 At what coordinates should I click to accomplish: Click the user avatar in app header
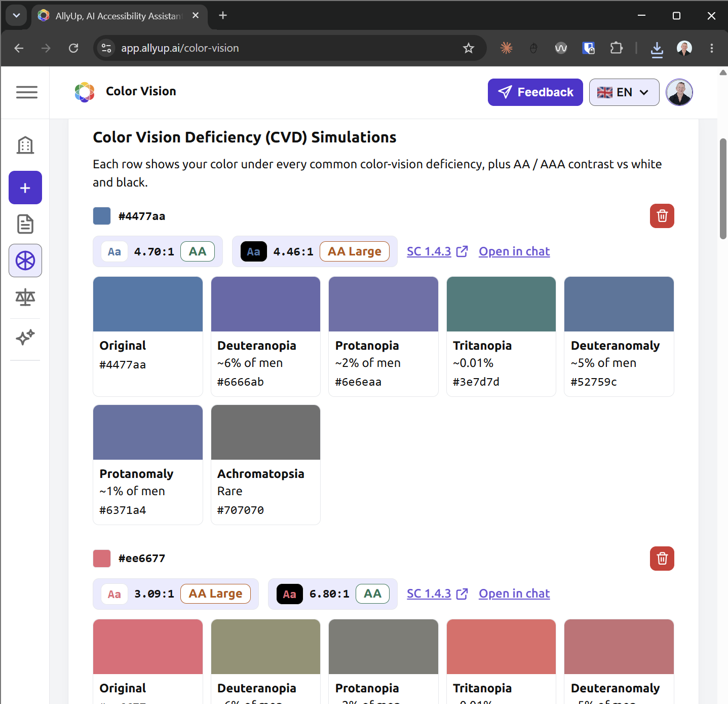679,92
